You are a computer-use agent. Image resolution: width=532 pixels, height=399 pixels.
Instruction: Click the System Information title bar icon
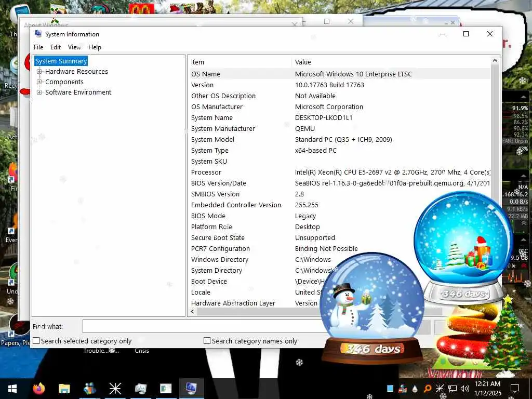(x=38, y=34)
